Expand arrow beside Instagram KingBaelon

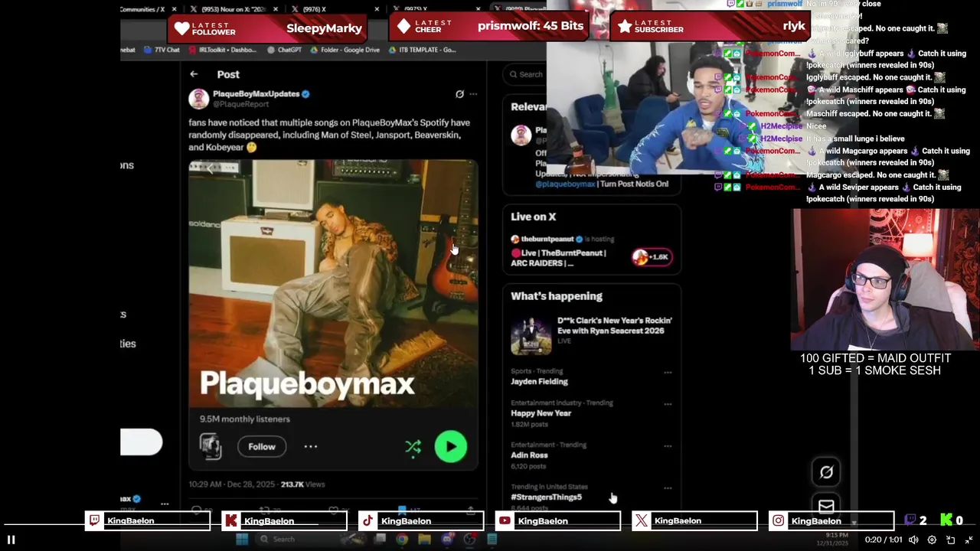[854, 523]
